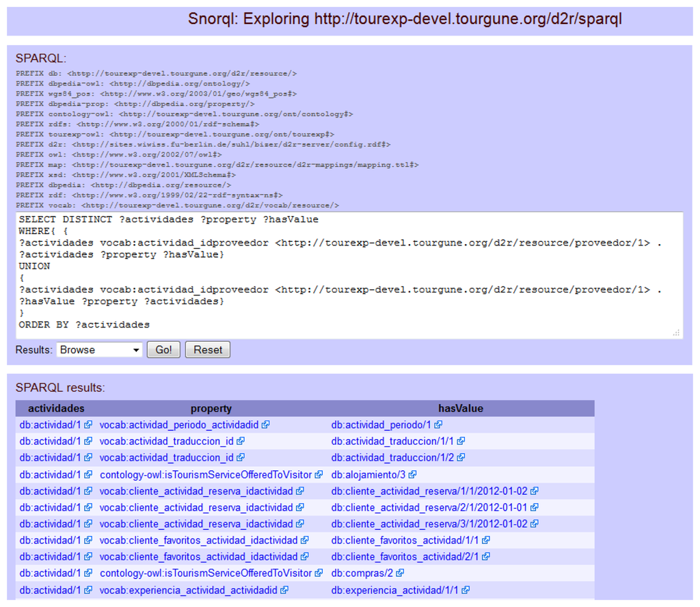Click the db:compras/2 link

tap(362, 574)
